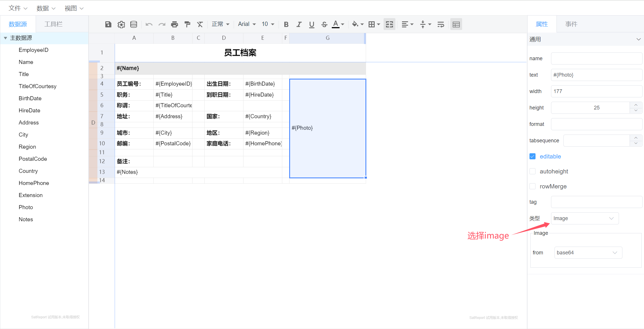
Task: Toggle bold formatting
Action: (x=286, y=24)
